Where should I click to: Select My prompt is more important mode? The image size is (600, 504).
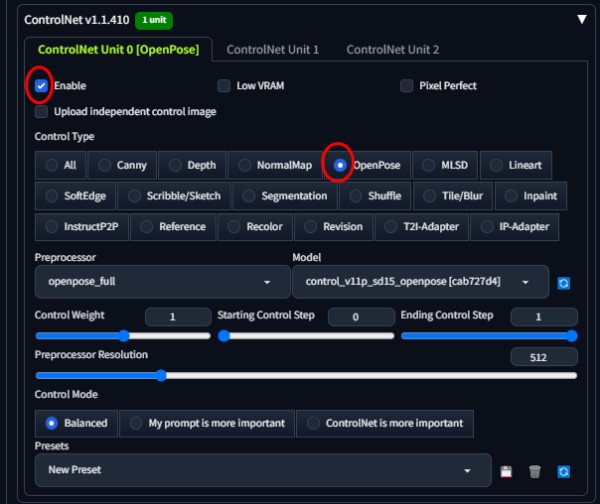pos(207,423)
